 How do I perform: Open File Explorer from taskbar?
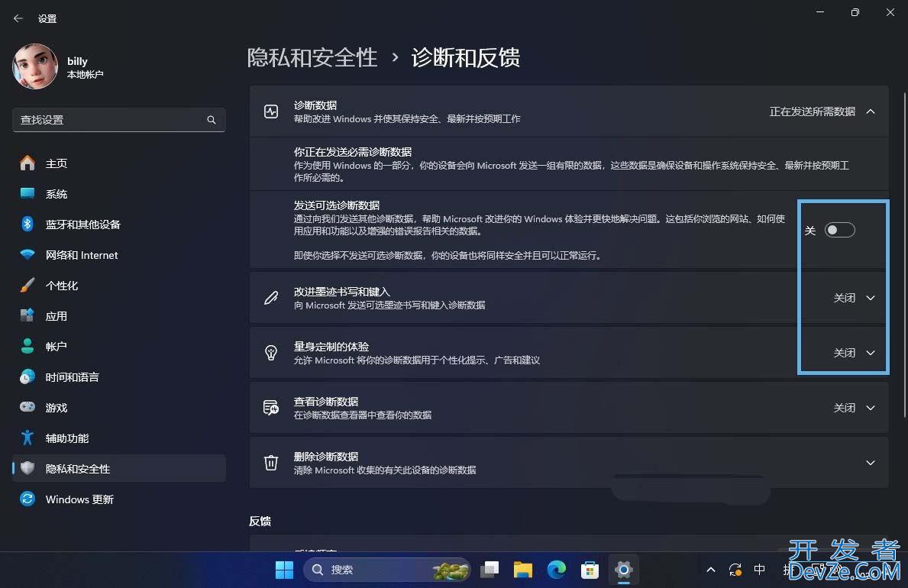(523, 570)
